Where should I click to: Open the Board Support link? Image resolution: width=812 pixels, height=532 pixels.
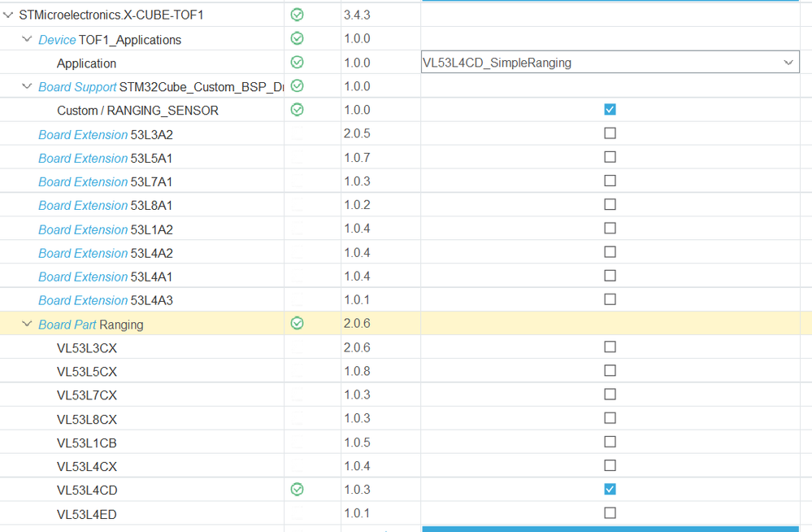(77, 87)
